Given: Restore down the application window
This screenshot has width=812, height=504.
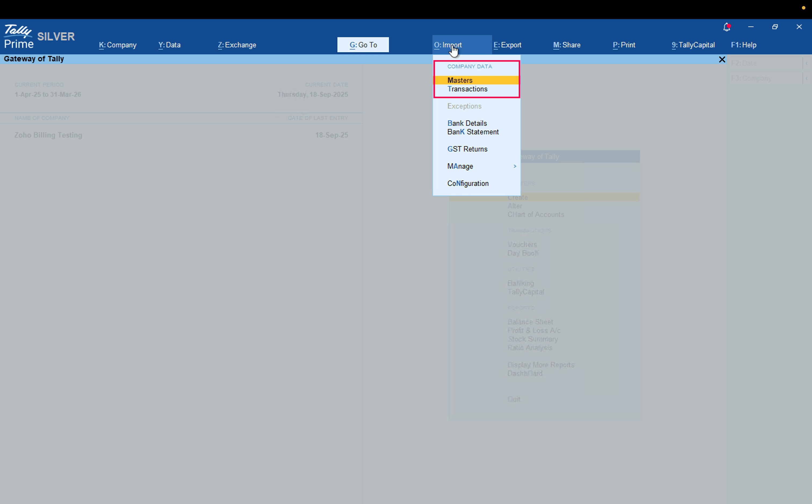Looking at the screenshot, I should click(775, 27).
